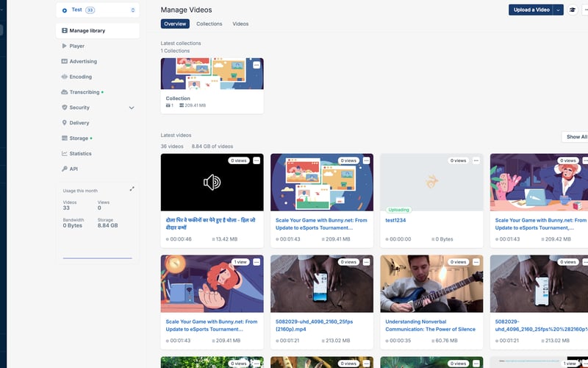This screenshot has width=588, height=368.
Task: Click 5082029-uhd_4096_2160_25fps (2160p).mp4 title
Action: [315, 325]
